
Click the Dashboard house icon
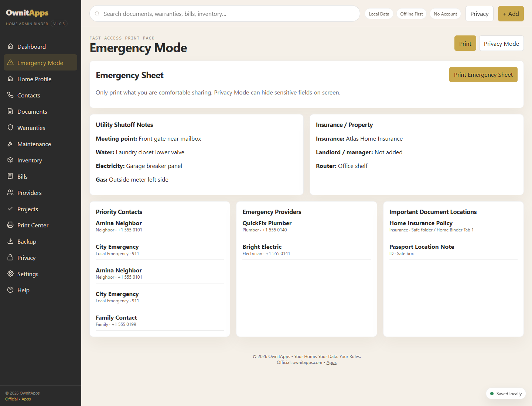coord(10,47)
